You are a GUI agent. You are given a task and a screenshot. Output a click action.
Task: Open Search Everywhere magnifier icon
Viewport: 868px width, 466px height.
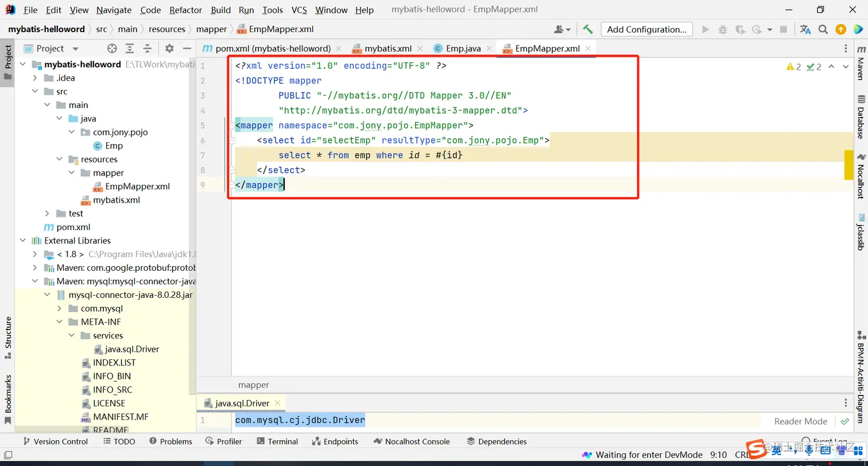click(x=823, y=29)
